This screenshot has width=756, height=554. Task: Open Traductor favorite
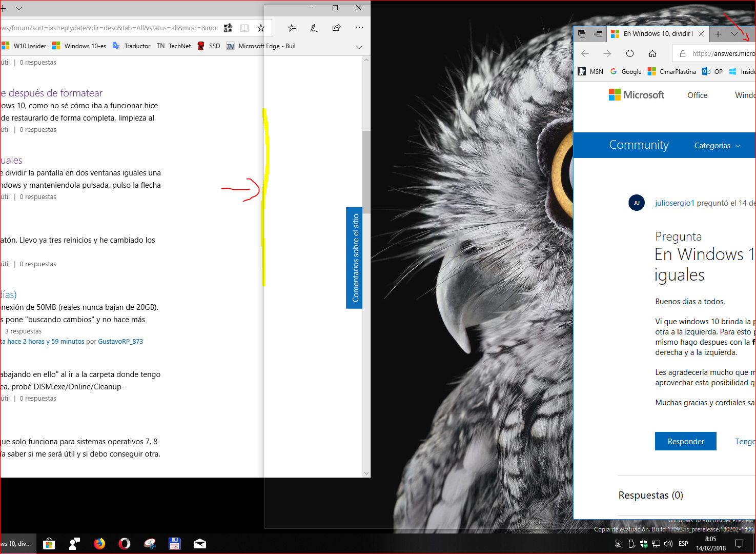[131, 46]
